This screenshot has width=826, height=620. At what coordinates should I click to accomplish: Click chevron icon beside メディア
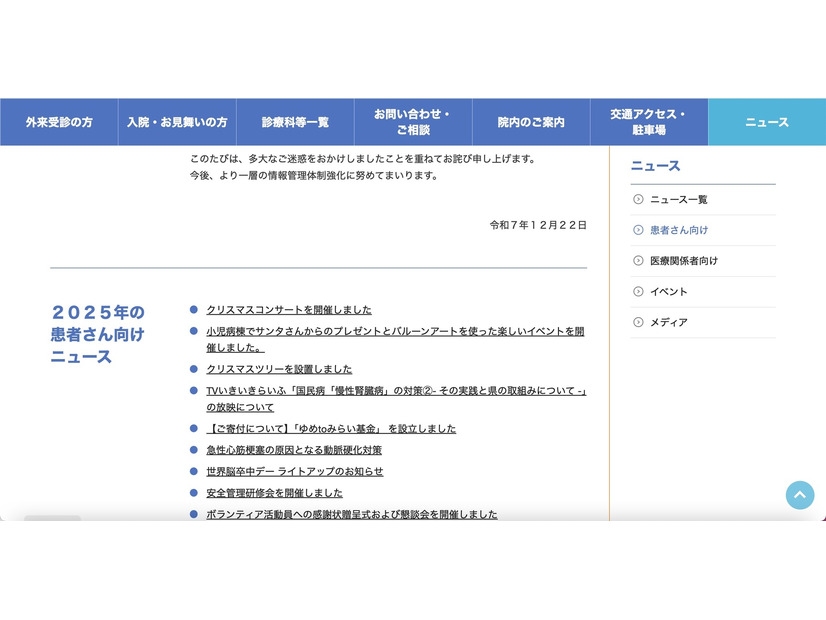click(638, 322)
